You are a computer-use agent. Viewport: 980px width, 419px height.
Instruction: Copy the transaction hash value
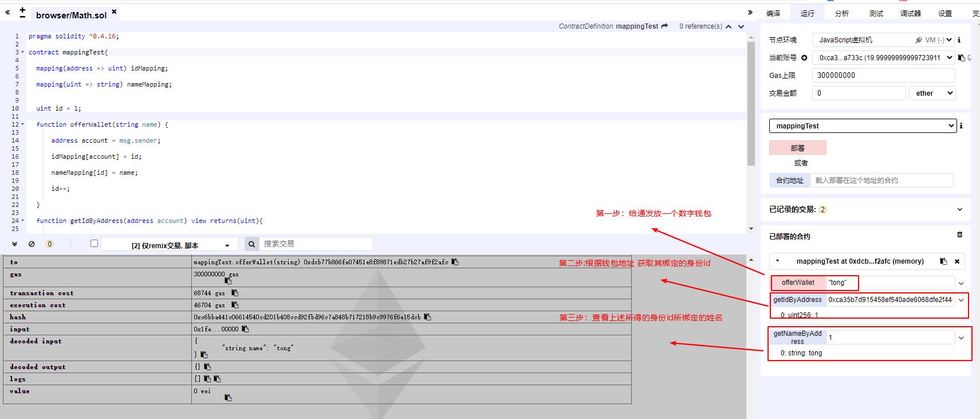pos(427,317)
